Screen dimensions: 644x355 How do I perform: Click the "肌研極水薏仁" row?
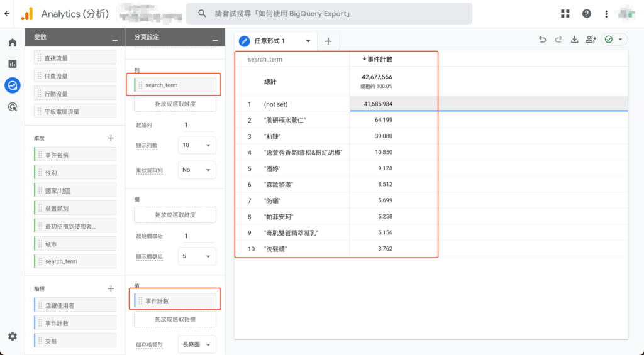[x=431, y=120]
